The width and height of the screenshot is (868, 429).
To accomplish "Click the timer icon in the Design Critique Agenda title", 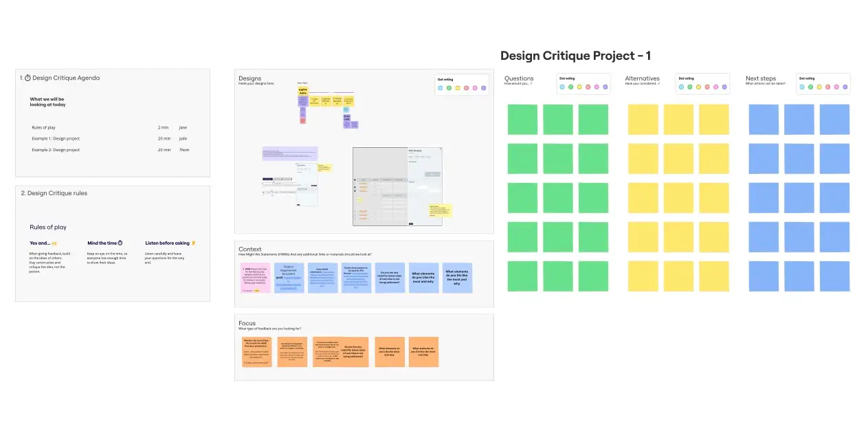I will [x=28, y=78].
